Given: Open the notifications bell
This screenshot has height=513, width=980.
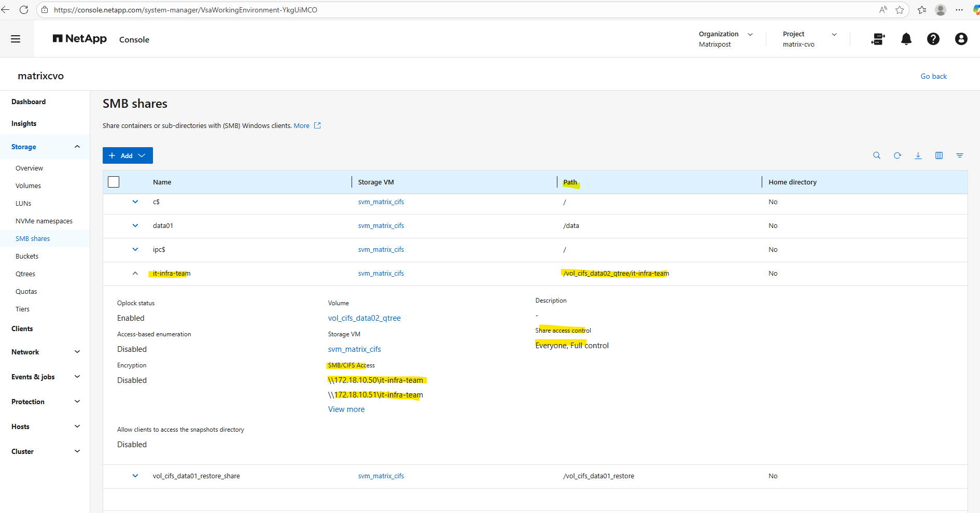Looking at the screenshot, I should [x=906, y=39].
